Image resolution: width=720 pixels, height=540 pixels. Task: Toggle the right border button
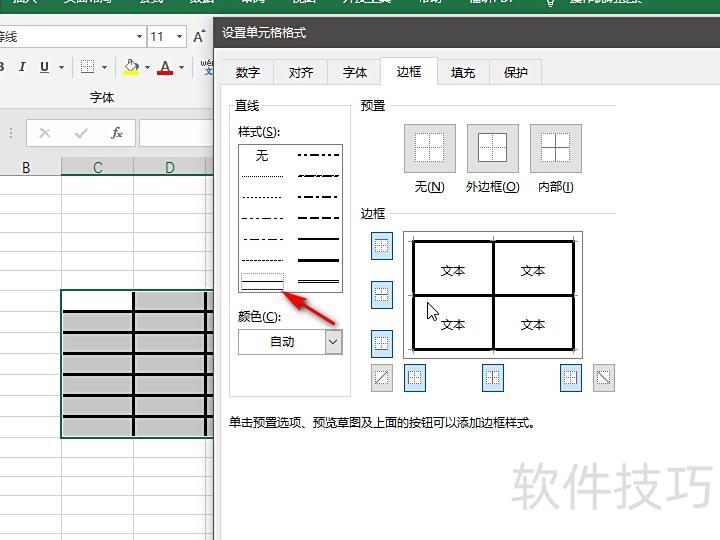point(571,378)
